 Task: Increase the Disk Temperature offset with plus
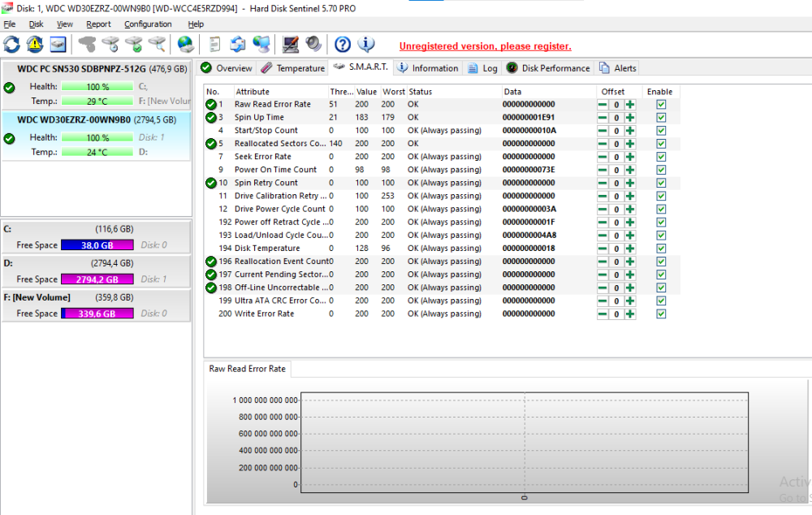click(629, 249)
